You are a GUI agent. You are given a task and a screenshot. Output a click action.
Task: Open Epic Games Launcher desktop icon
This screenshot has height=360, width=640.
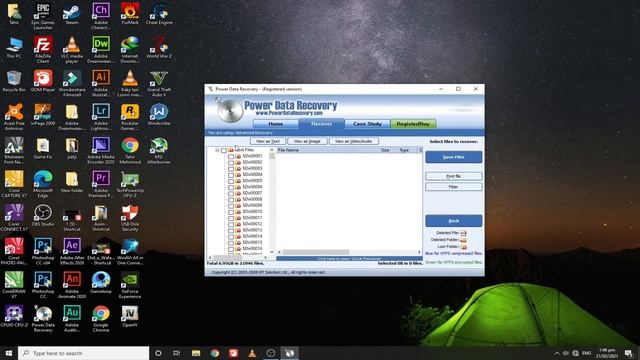click(x=43, y=16)
